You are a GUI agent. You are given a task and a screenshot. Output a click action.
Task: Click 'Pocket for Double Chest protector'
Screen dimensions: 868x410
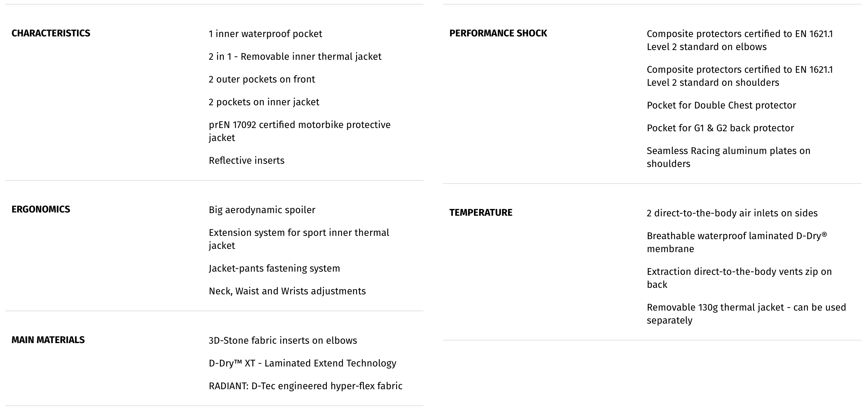pyautogui.click(x=721, y=106)
